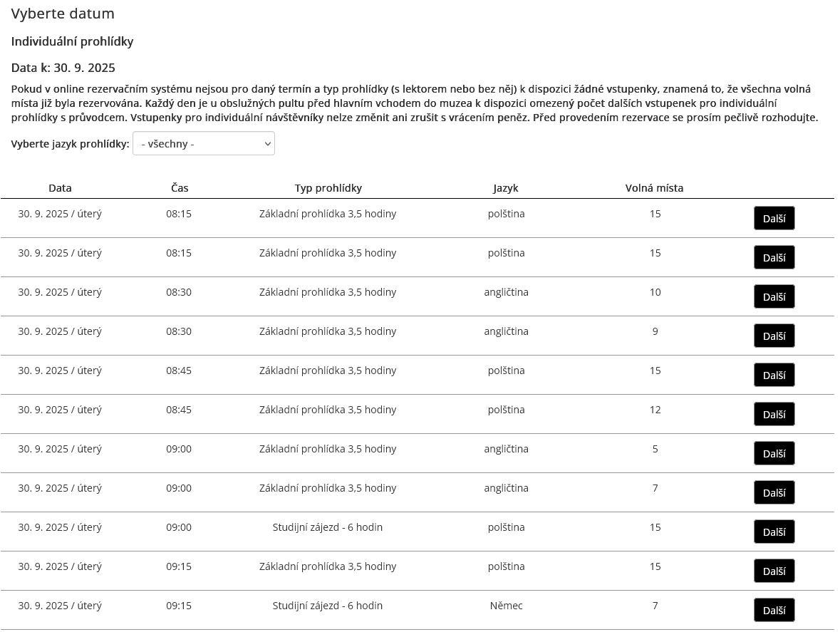Click the Jazyk column header
Screen dimensions: 840x632
(x=506, y=188)
